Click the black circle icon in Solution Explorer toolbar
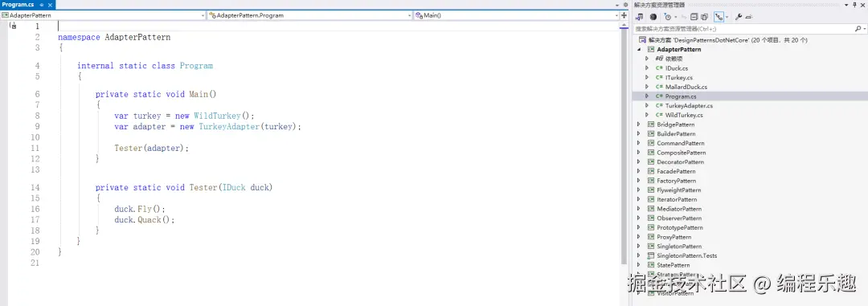 (653, 17)
